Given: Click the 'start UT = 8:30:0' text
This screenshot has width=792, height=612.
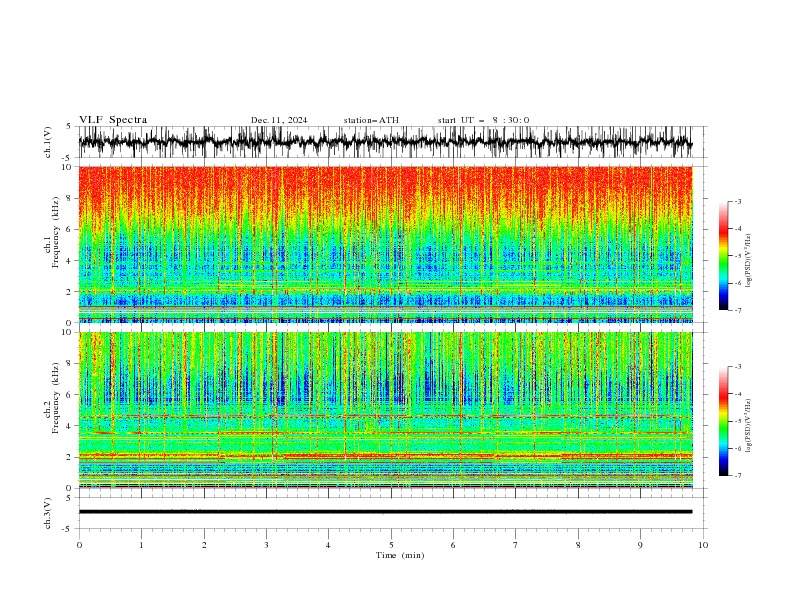Looking at the screenshot, I should tap(483, 120).
